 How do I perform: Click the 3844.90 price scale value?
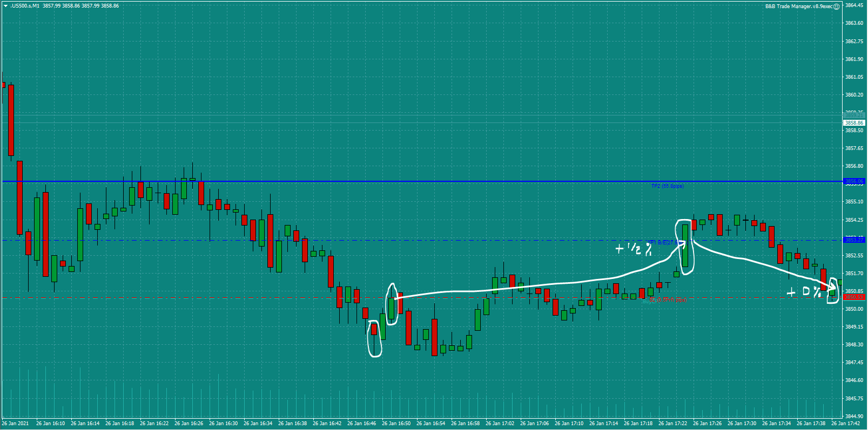854,416
